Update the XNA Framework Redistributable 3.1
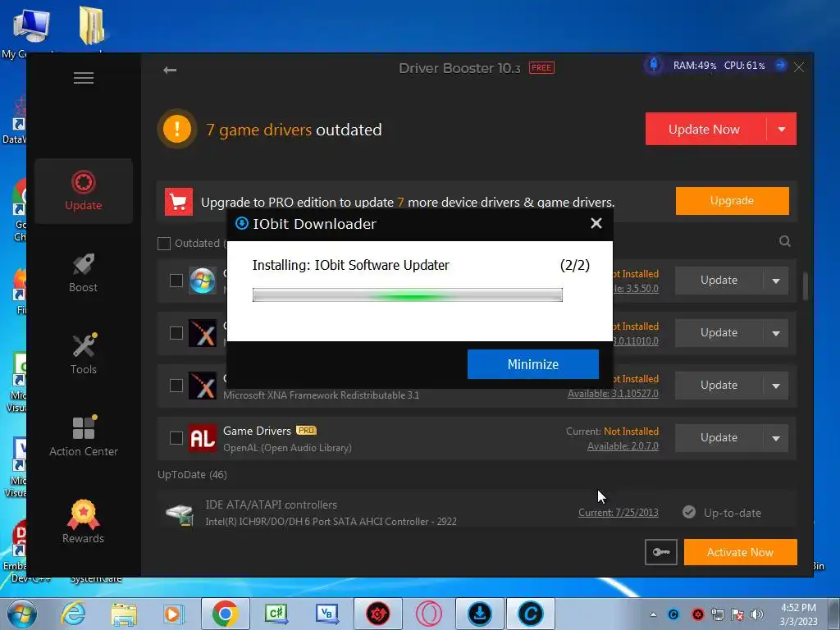840x630 pixels. pyautogui.click(x=719, y=386)
